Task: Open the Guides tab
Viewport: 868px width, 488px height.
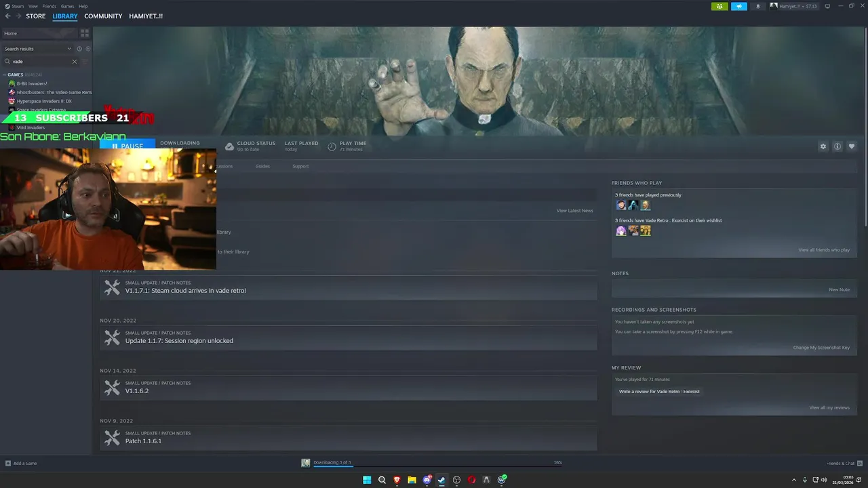Action: point(262,166)
